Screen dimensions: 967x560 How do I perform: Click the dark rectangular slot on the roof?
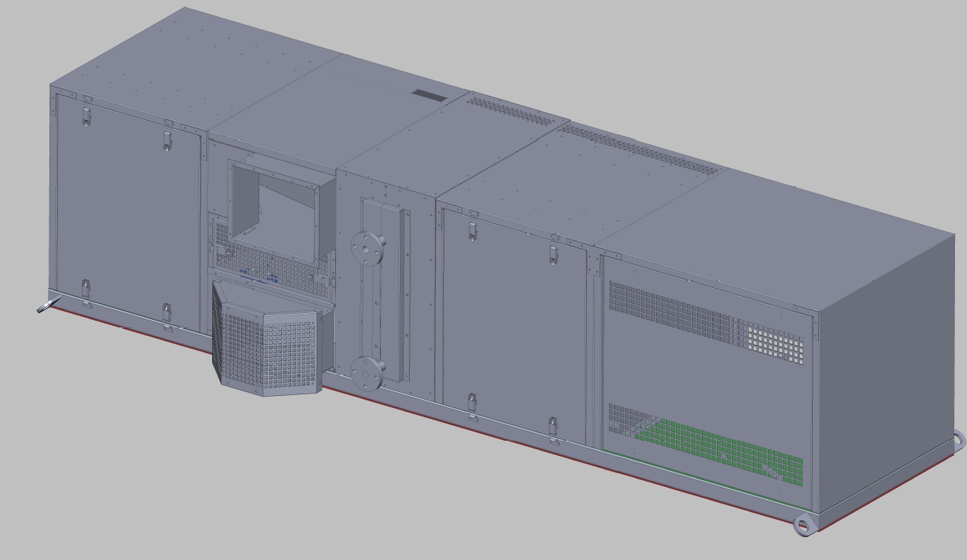[431, 96]
